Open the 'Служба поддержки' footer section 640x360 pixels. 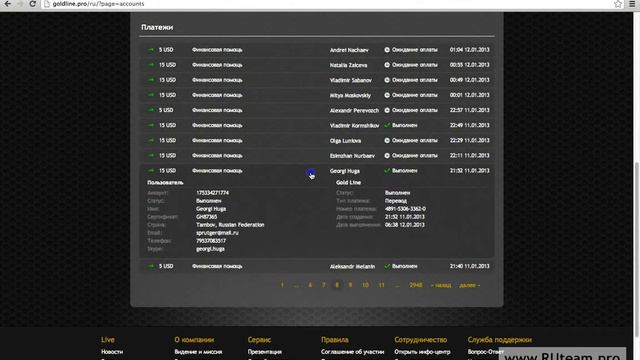tap(500, 340)
